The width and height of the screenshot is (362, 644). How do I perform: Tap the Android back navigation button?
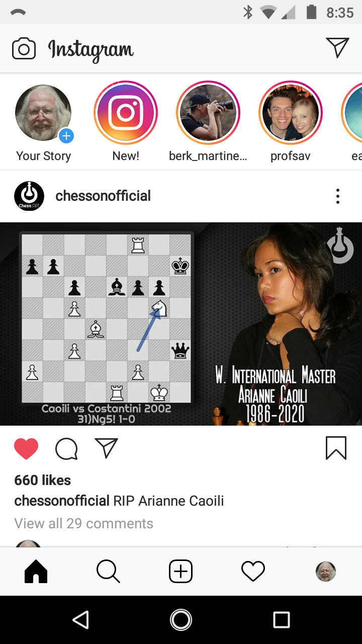click(x=81, y=620)
